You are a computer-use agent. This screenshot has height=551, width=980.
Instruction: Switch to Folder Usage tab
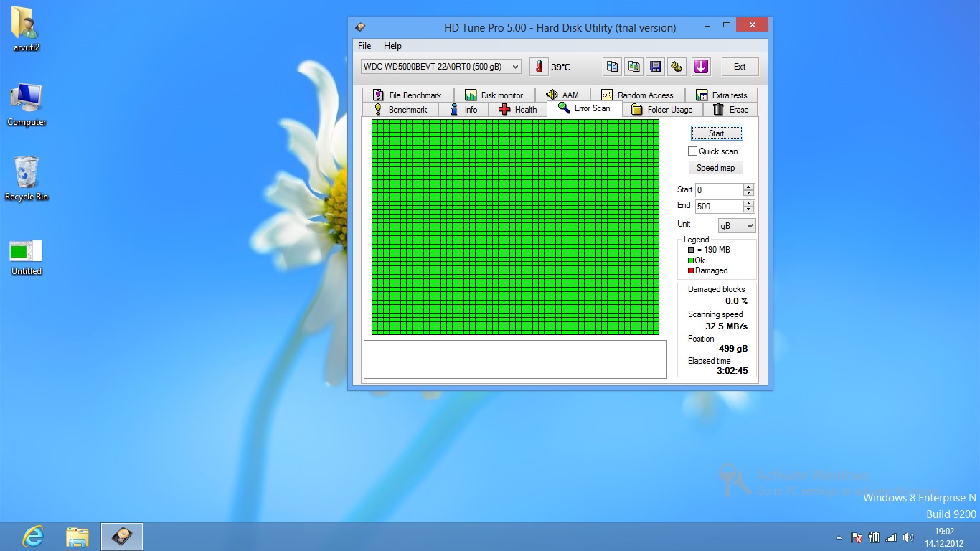click(661, 110)
